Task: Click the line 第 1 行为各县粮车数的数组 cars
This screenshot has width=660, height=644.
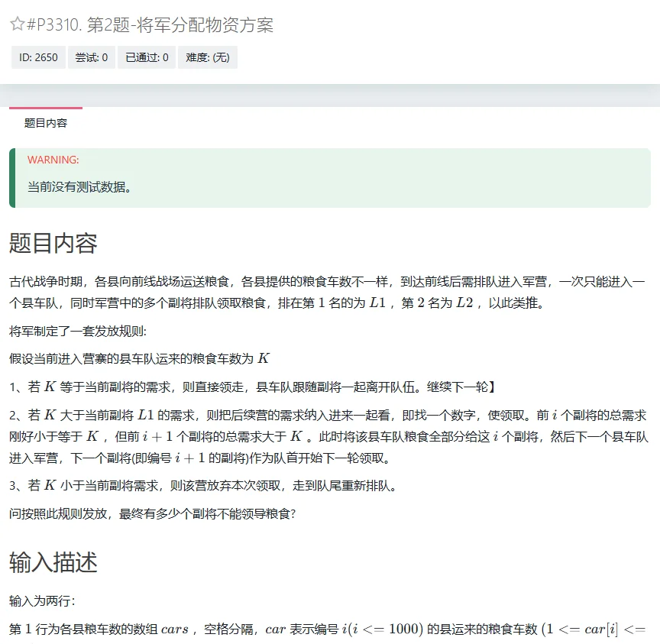Action: pos(328,629)
